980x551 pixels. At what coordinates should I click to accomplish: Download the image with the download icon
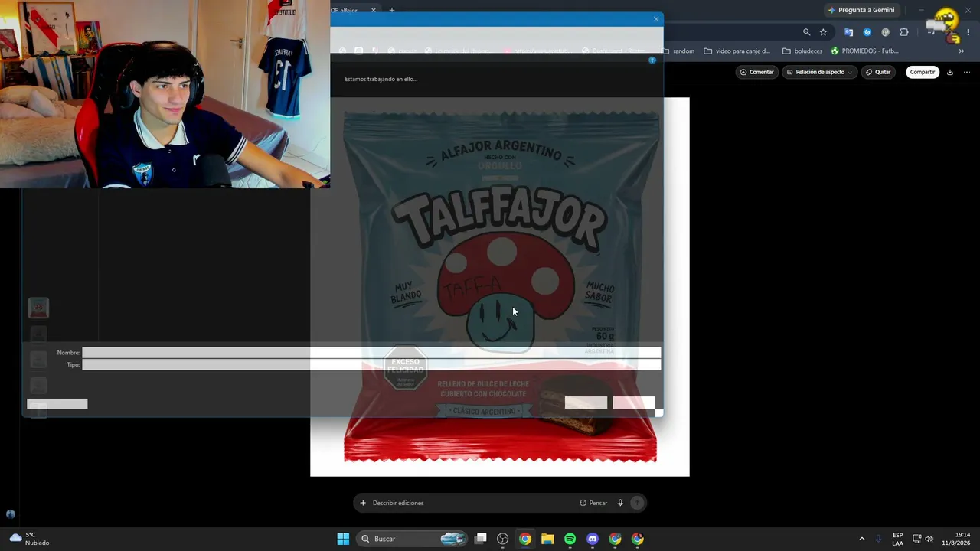pos(950,72)
